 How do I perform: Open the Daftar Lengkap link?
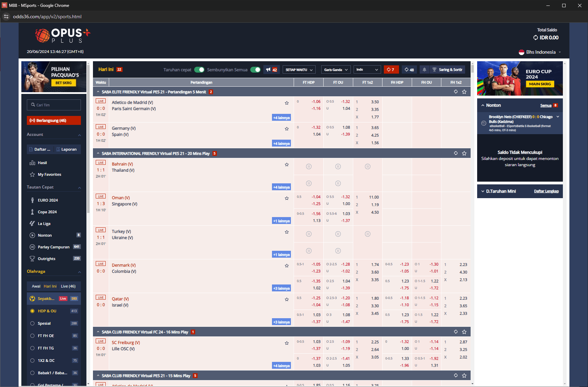[546, 191]
